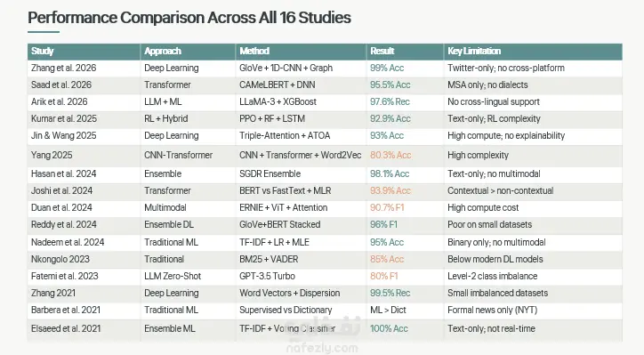Click the Performance Comparison Across All 16 Studies title
Screen dimensions: 644x355
(x=189, y=18)
